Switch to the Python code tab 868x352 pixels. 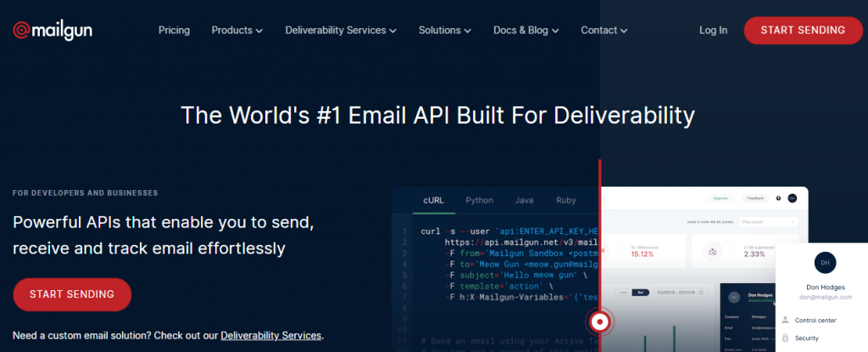click(480, 201)
